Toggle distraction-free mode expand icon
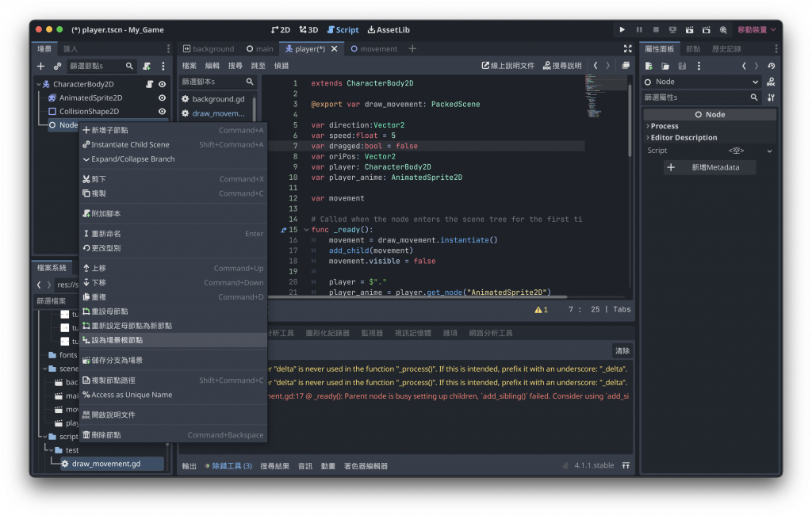Screen dimensions: 812x516 click(x=628, y=48)
